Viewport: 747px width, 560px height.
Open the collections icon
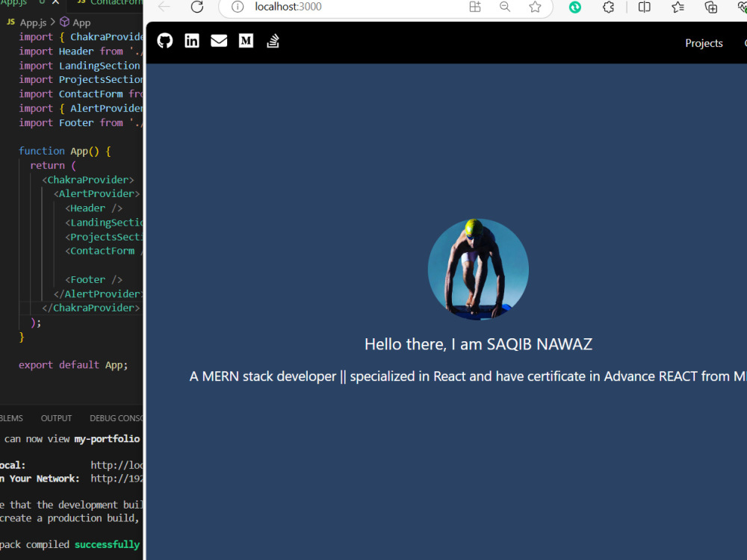(711, 7)
